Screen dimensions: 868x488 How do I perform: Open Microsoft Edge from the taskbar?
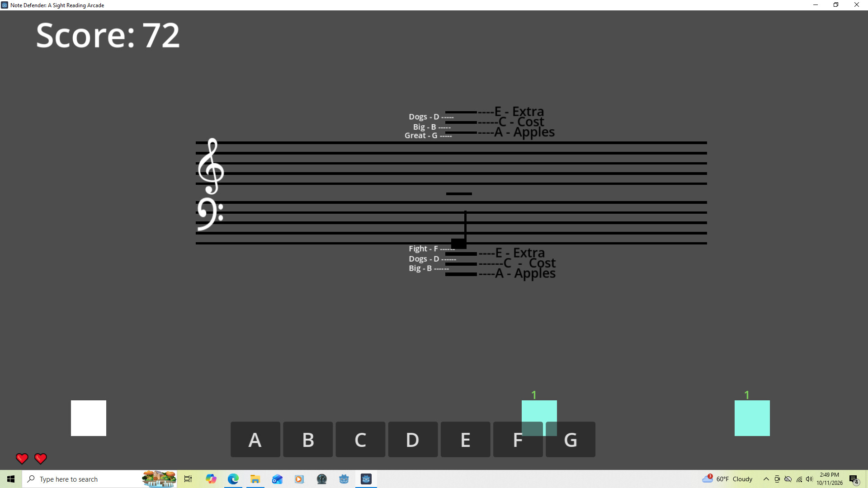[233, 479]
